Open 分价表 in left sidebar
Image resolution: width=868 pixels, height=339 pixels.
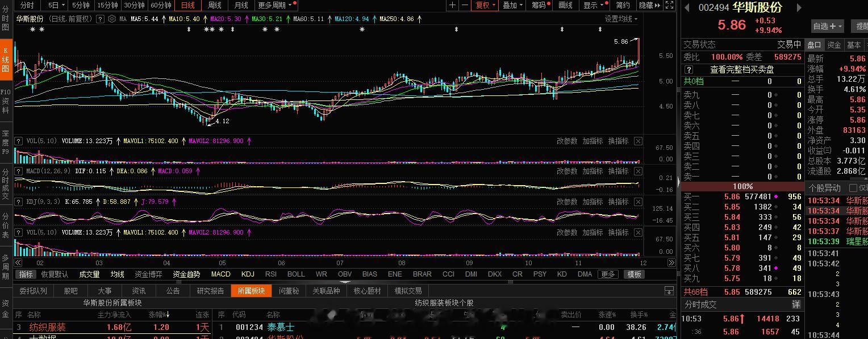pyautogui.click(x=6, y=226)
